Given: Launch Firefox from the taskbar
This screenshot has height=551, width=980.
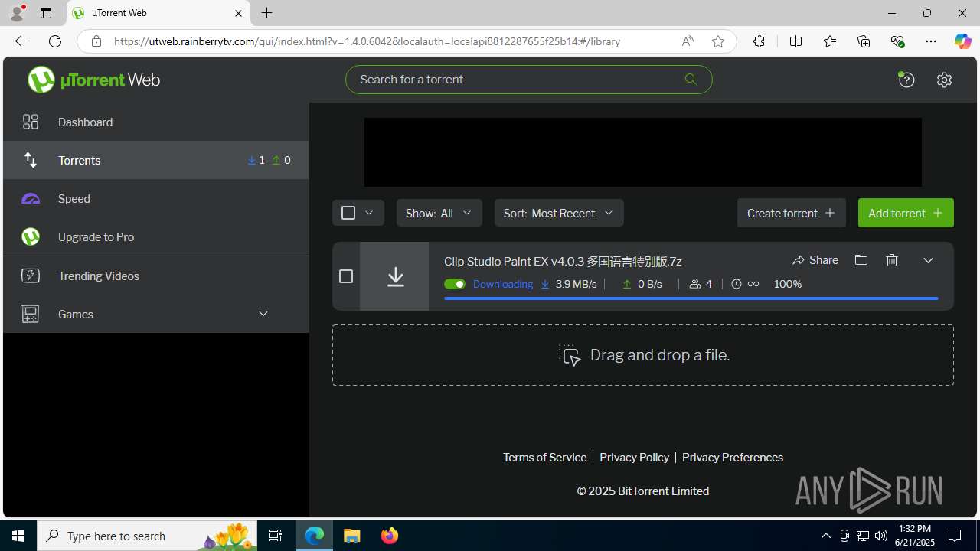Looking at the screenshot, I should [390, 536].
